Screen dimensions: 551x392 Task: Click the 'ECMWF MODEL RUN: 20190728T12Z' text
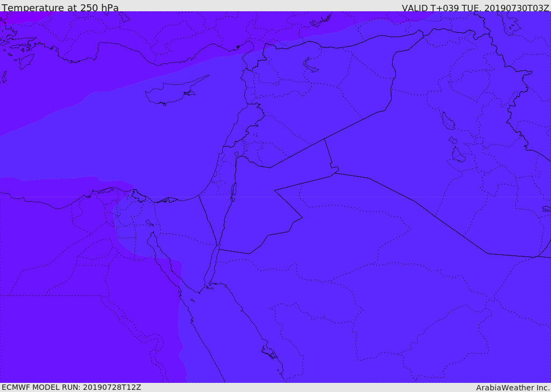click(72, 387)
